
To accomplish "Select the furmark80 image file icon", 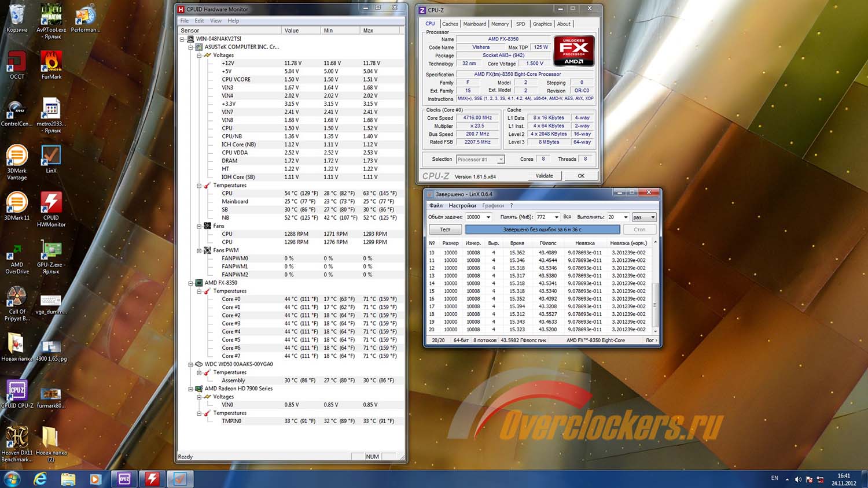I will (x=51, y=397).
